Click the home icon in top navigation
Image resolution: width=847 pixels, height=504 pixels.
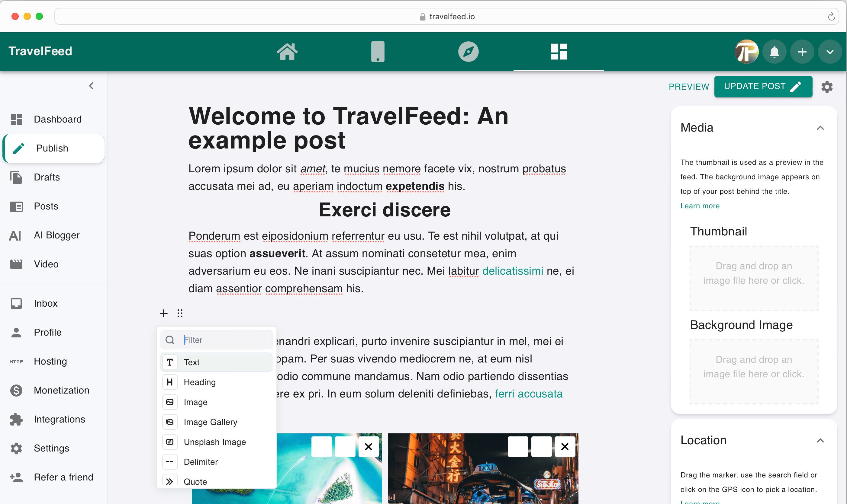(x=286, y=51)
